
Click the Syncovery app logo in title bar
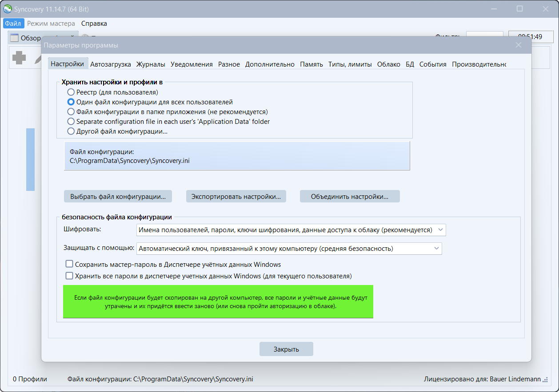[8, 9]
